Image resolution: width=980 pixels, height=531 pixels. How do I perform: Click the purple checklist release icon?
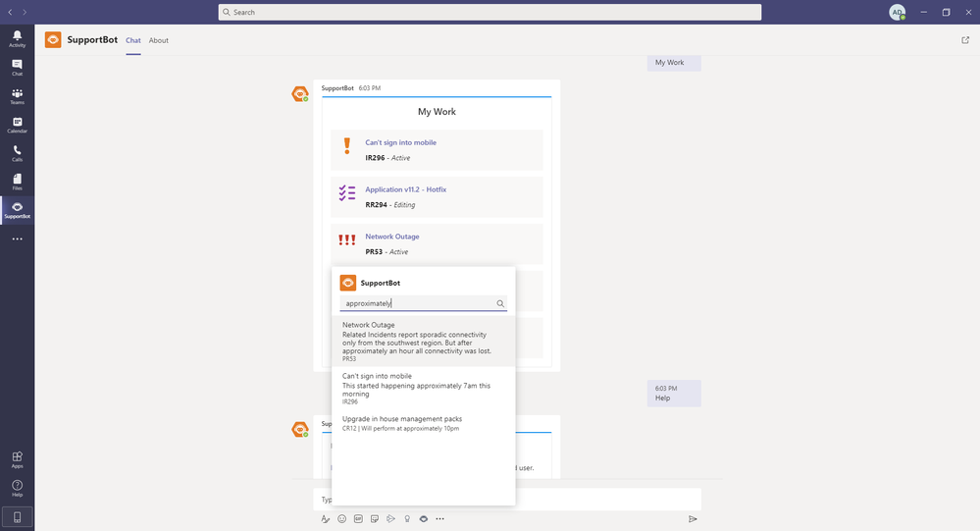(x=347, y=192)
